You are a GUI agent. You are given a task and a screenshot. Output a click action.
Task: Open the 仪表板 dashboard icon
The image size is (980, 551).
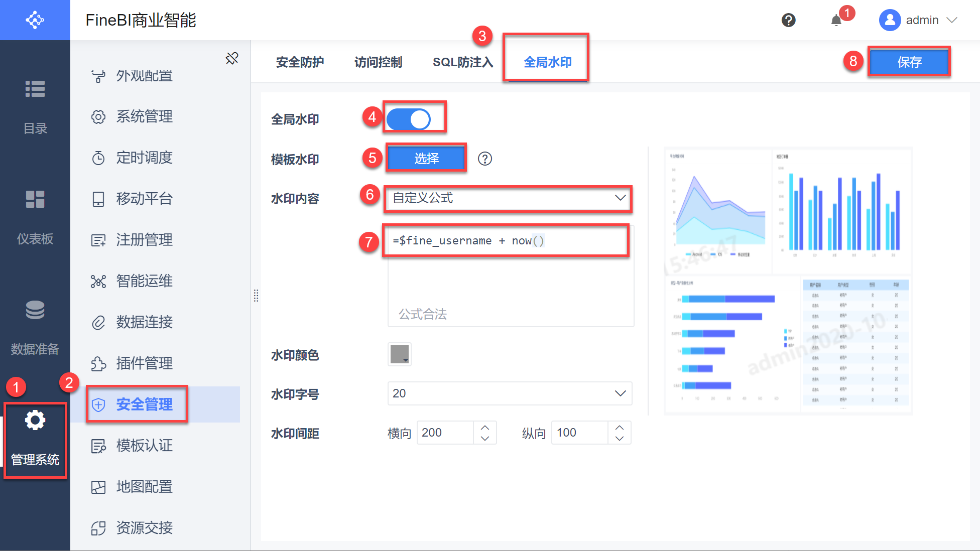pyautogui.click(x=35, y=199)
